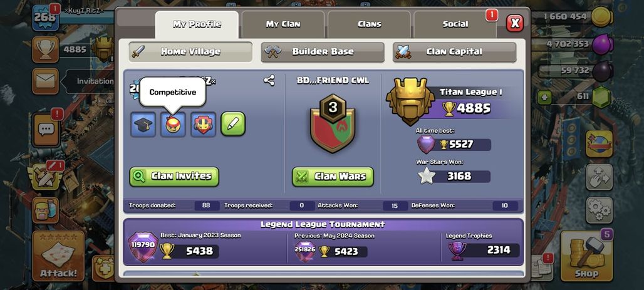644x290 pixels.
Task: Select the graduation cap player label
Action: coord(143,125)
